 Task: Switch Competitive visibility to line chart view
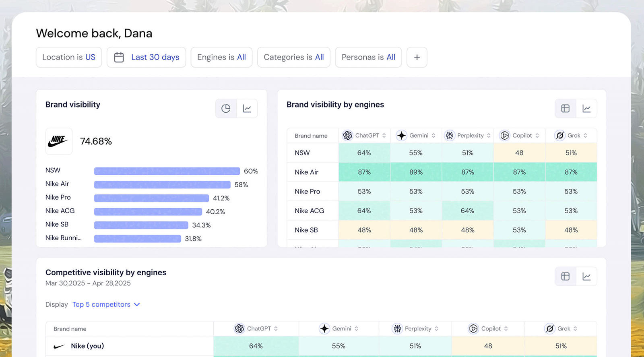[586, 277]
